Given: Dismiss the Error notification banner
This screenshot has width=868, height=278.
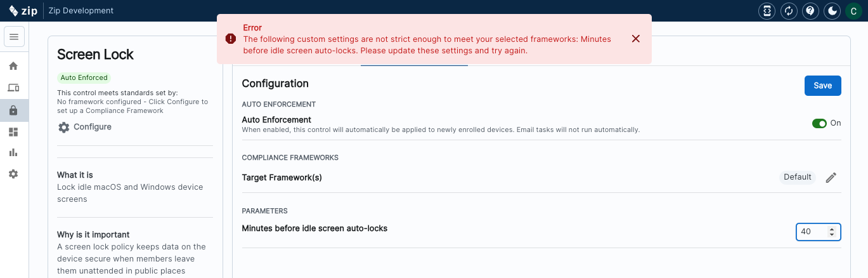Looking at the screenshot, I should click(636, 39).
